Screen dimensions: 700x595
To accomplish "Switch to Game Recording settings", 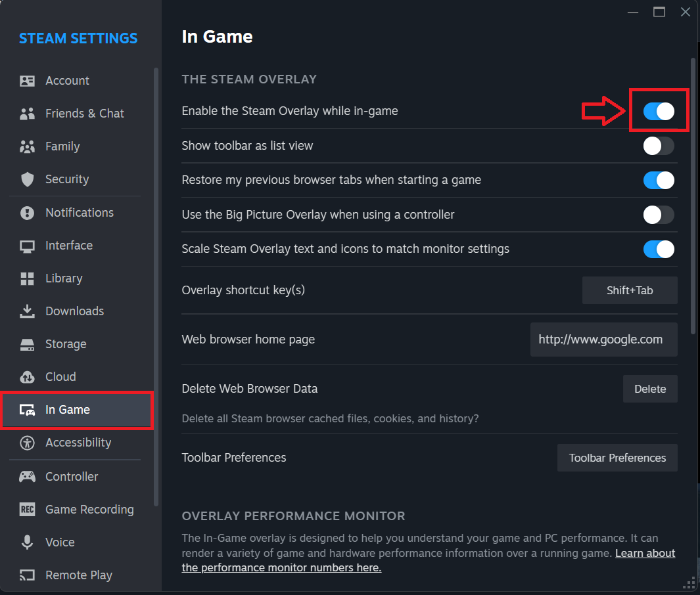I will (x=89, y=510).
